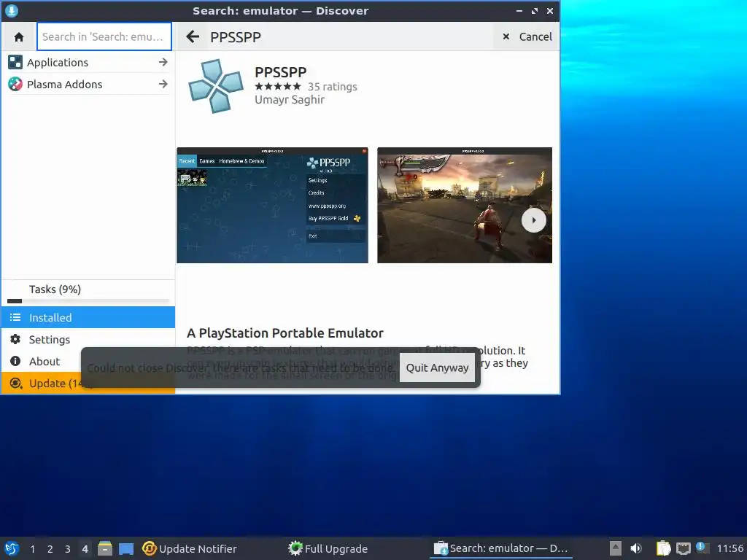Click the clipboard tray icon

663,548
